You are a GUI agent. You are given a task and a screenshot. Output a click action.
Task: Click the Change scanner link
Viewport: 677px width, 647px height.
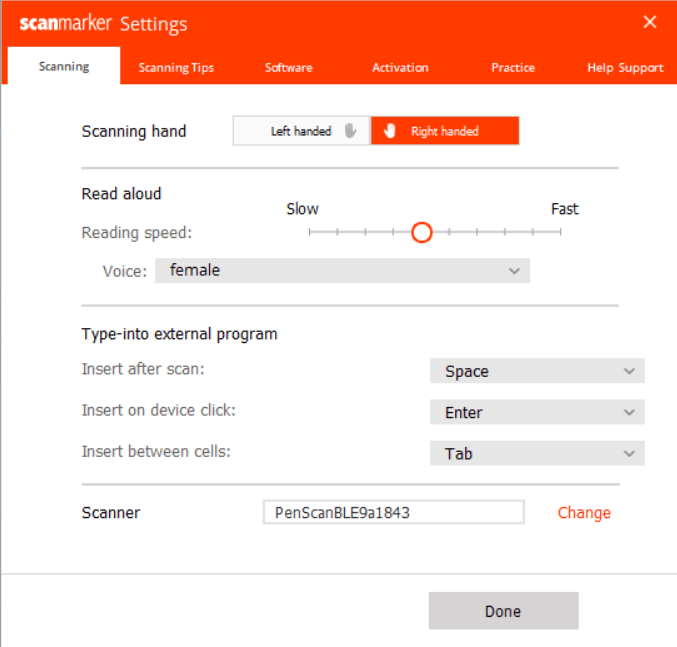point(584,512)
